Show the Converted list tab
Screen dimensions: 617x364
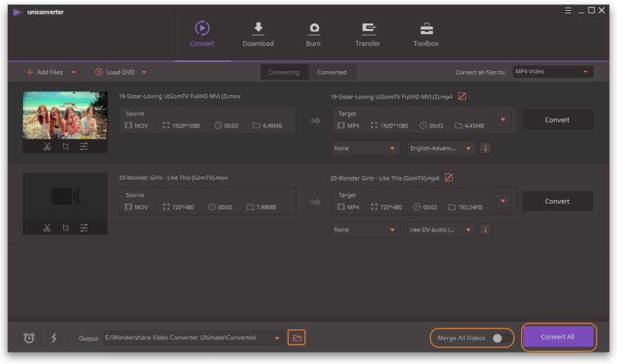pyautogui.click(x=332, y=73)
